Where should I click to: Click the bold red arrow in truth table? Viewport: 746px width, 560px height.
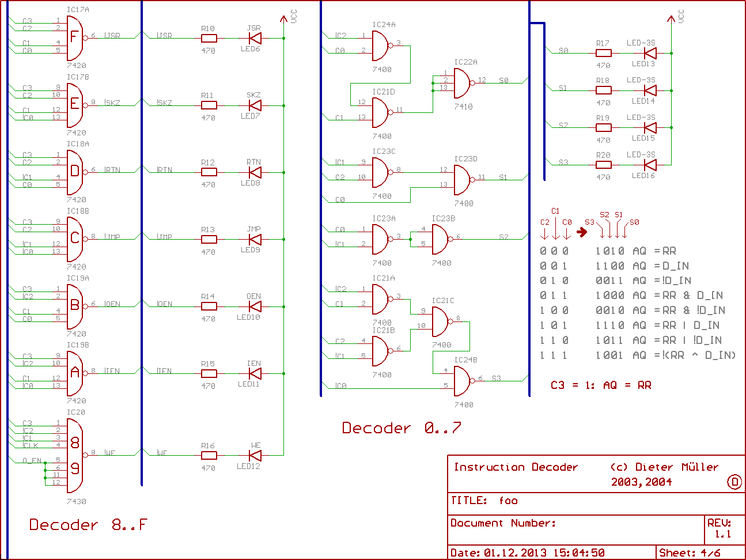[x=582, y=232]
